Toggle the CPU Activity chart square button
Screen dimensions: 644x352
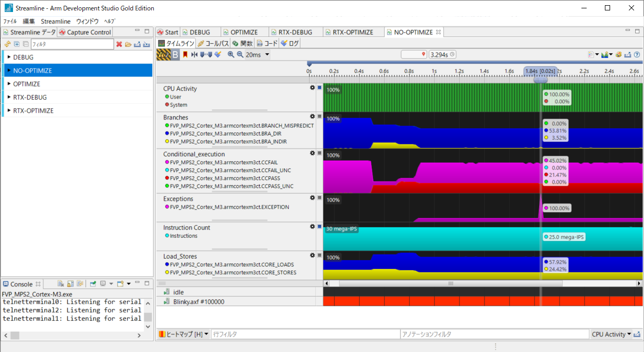point(319,88)
